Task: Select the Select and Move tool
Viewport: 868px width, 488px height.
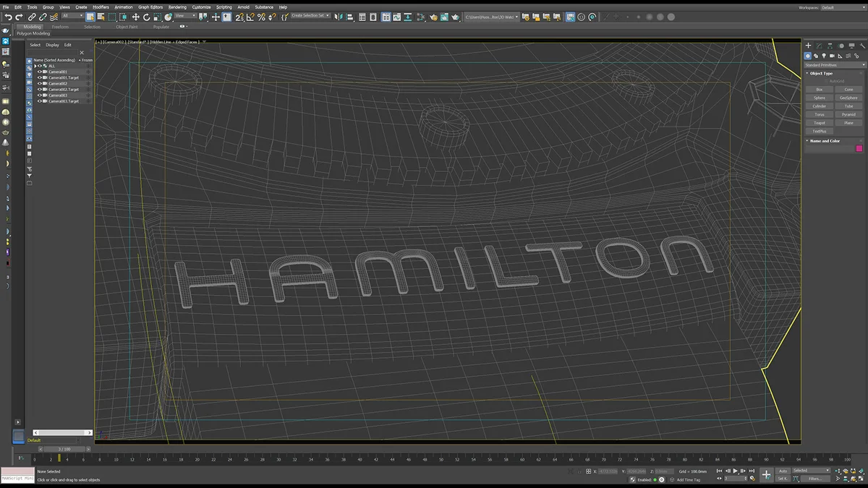Action: (x=136, y=16)
